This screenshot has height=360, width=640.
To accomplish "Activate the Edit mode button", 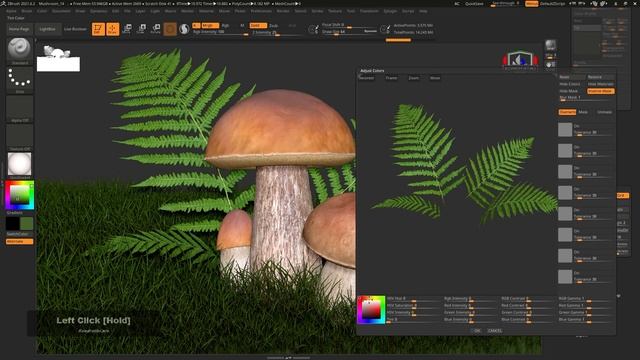I will (x=98, y=29).
